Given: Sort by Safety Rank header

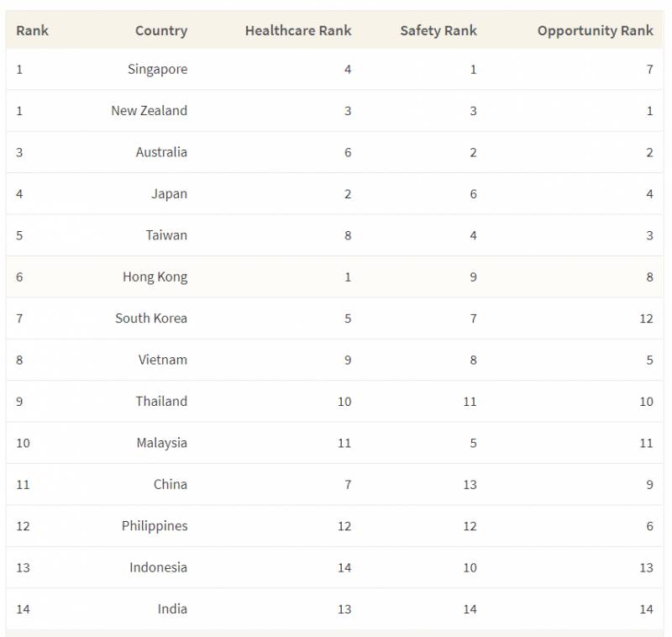Looking at the screenshot, I should (438, 30).
